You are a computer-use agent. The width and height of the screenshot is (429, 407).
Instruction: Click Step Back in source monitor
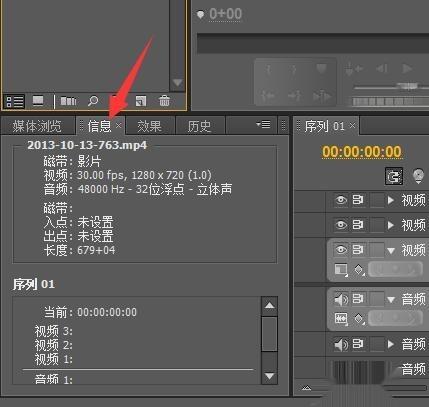tap(382, 69)
